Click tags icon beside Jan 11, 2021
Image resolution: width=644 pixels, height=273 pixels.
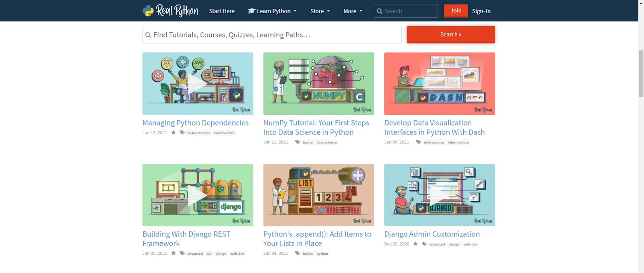point(297,142)
